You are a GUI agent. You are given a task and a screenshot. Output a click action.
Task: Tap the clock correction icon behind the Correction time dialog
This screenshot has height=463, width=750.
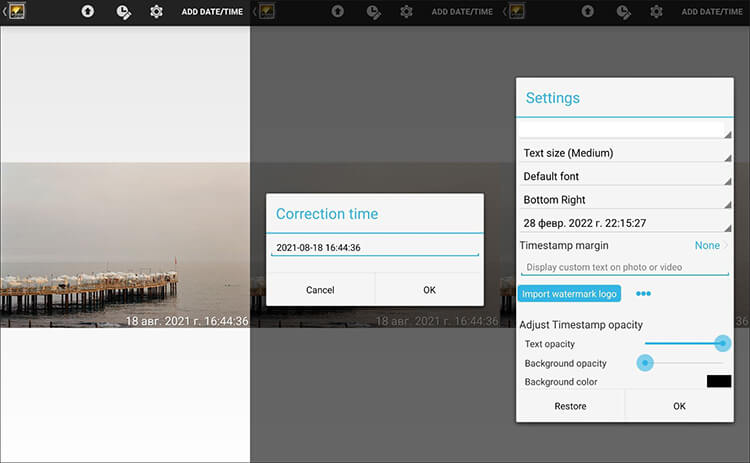[x=374, y=11]
